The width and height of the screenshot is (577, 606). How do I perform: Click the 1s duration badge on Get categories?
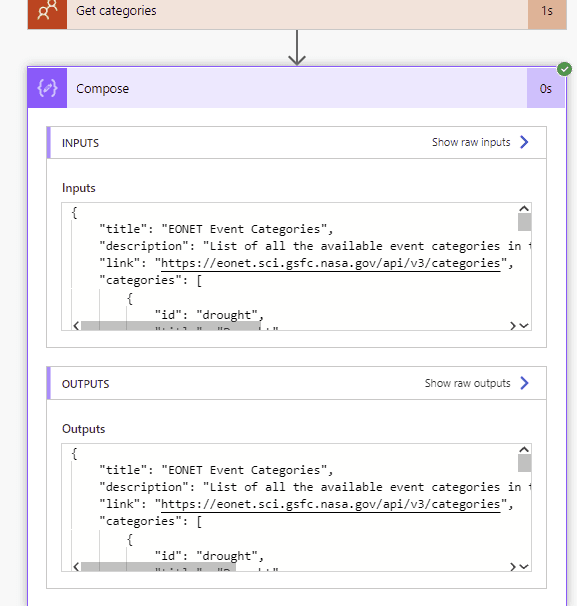coord(547,14)
